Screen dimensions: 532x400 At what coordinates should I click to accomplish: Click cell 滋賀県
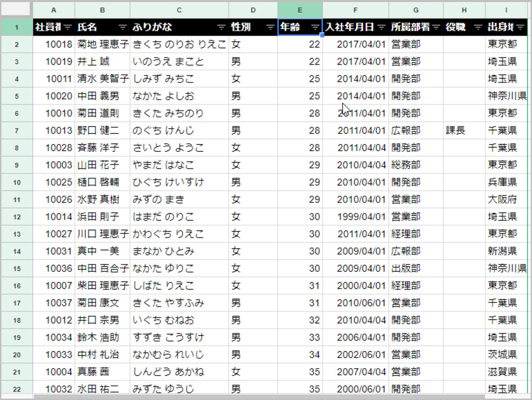(506, 372)
